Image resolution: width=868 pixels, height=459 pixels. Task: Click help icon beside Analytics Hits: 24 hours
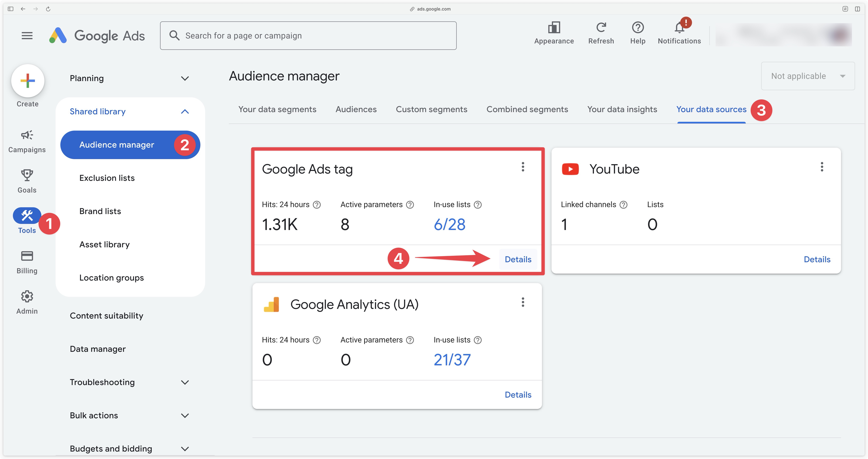coord(317,340)
